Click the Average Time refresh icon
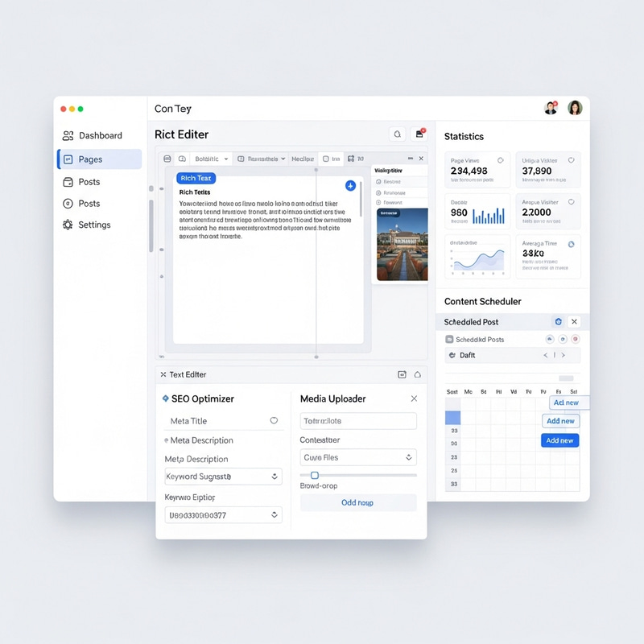This screenshot has width=644, height=644. 571,244
